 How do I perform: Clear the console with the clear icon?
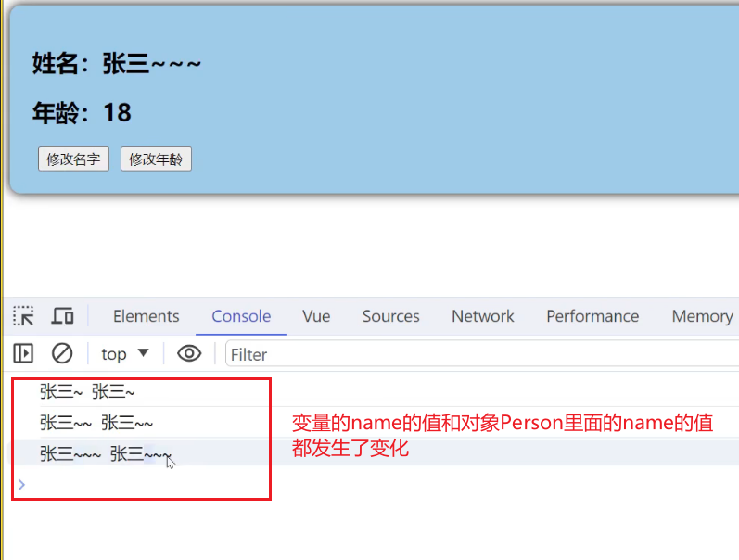click(x=62, y=353)
